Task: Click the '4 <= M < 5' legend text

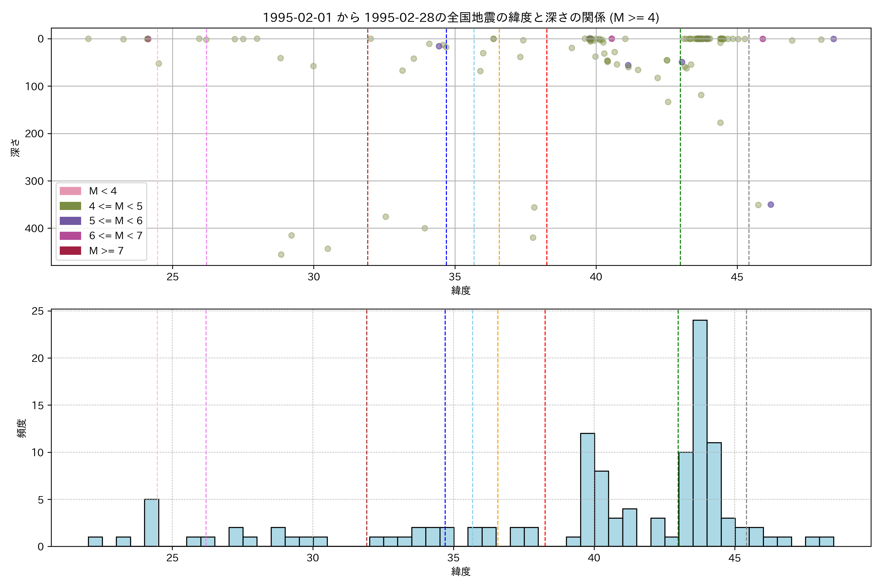Action: (115, 206)
